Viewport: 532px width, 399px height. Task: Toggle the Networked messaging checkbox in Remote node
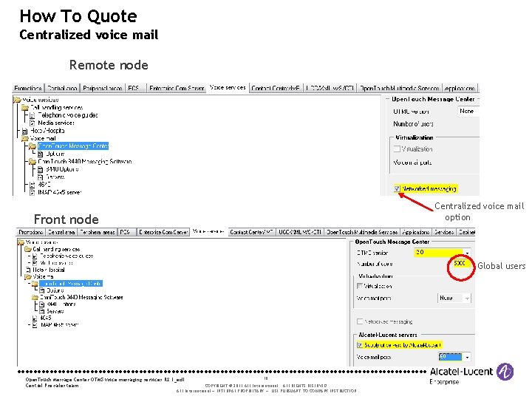(397, 188)
